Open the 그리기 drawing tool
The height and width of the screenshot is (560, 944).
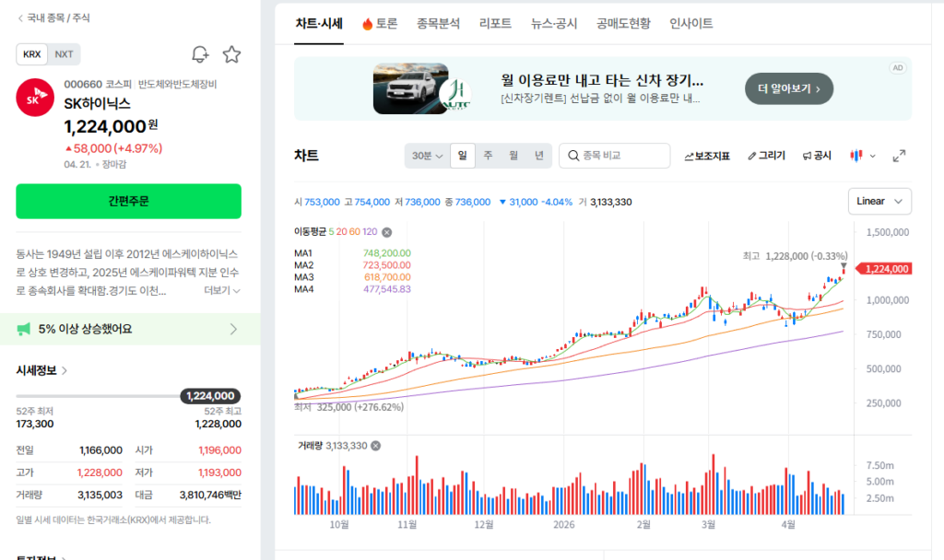tap(766, 156)
